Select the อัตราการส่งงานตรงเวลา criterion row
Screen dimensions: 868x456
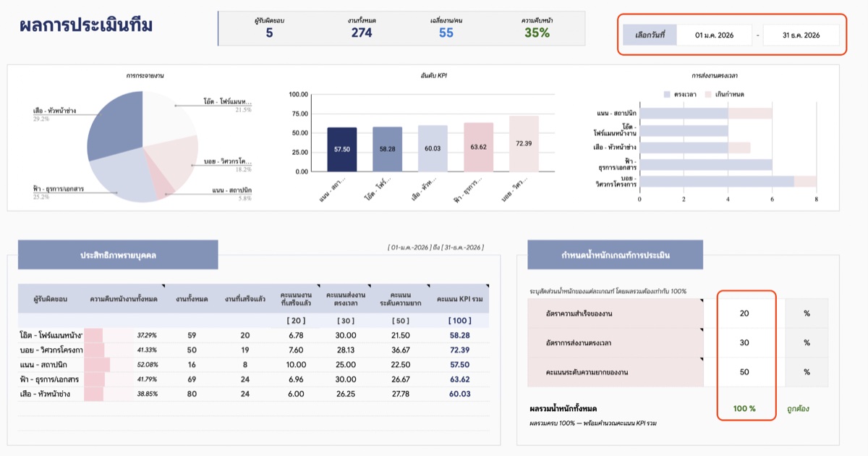click(616, 342)
